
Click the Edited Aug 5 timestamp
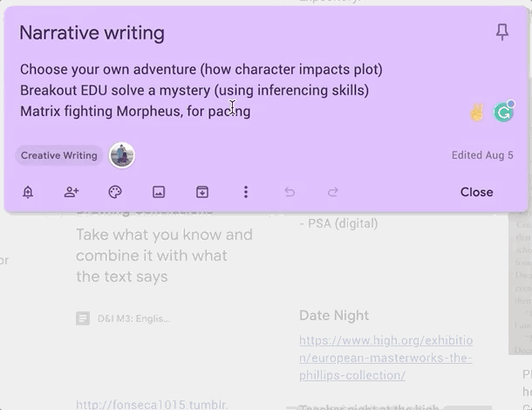tap(482, 155)
